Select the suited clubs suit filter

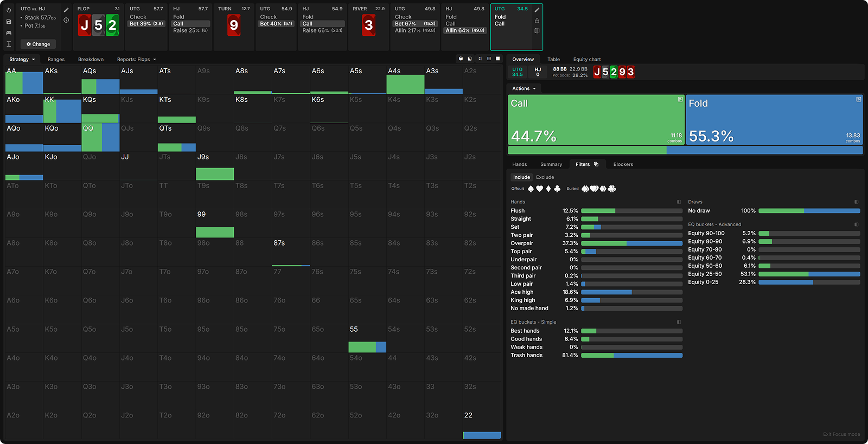612,189
